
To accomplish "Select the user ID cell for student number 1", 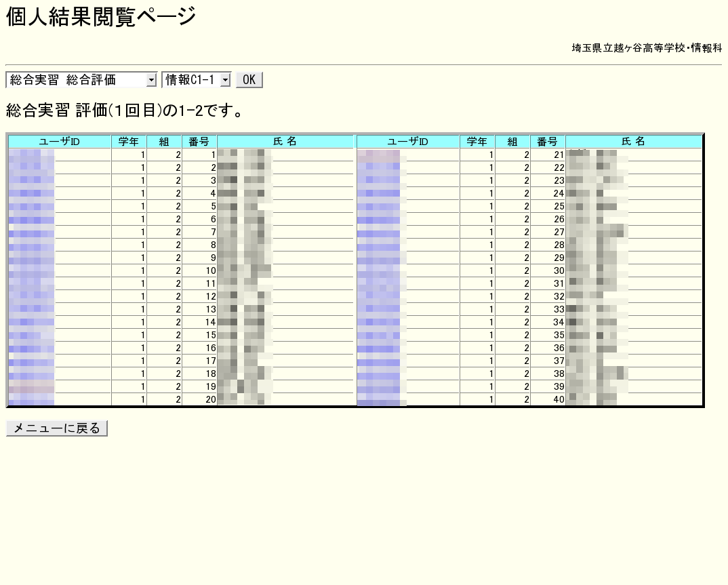I will pyautogui.click(x=60, y=155).
